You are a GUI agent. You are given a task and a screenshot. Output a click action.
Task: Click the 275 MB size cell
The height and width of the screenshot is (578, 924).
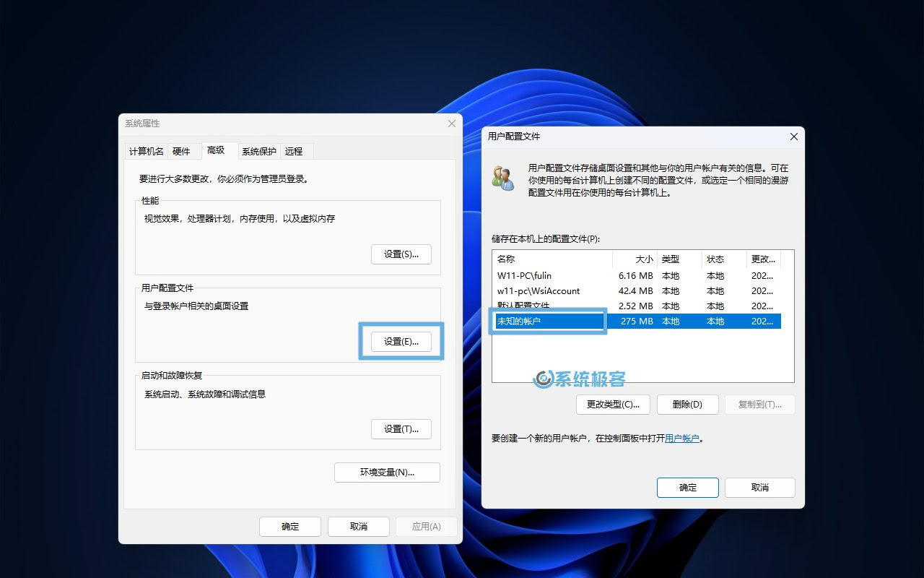pos(637,321)
